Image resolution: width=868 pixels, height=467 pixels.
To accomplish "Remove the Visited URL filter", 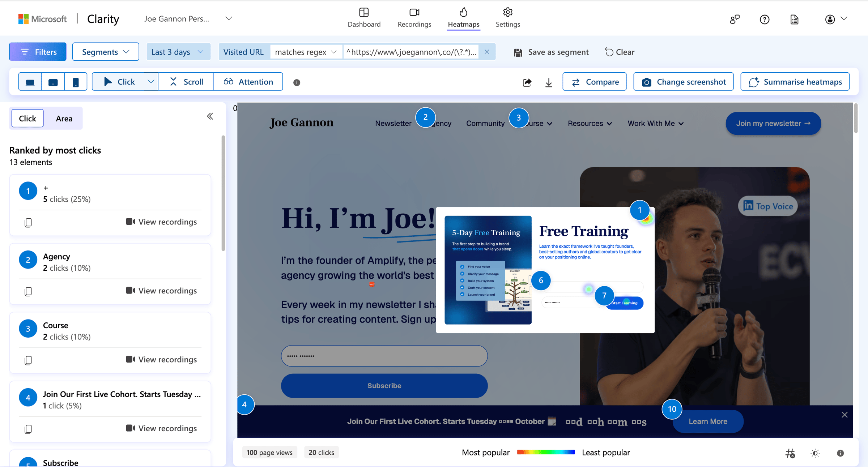I will point(487,52).
